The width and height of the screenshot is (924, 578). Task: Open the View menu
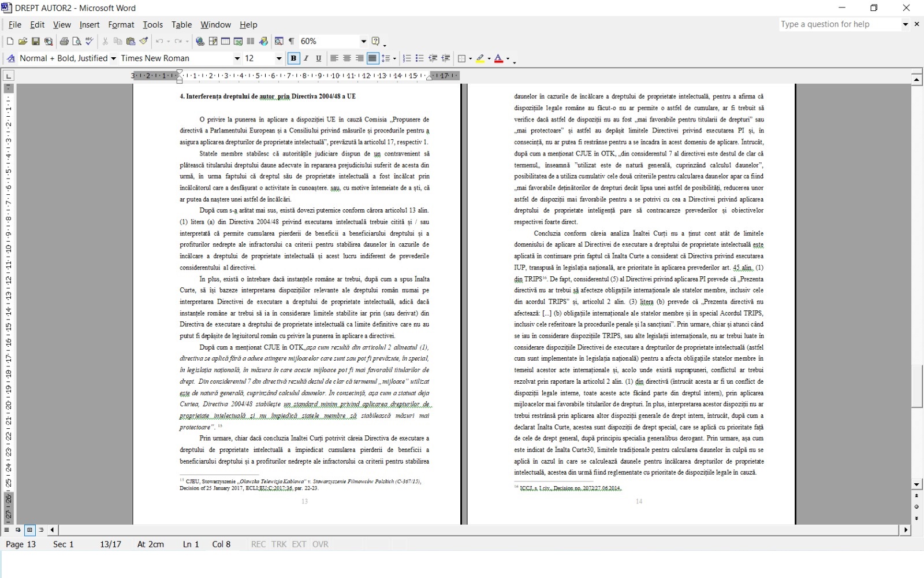click(62, 25)
